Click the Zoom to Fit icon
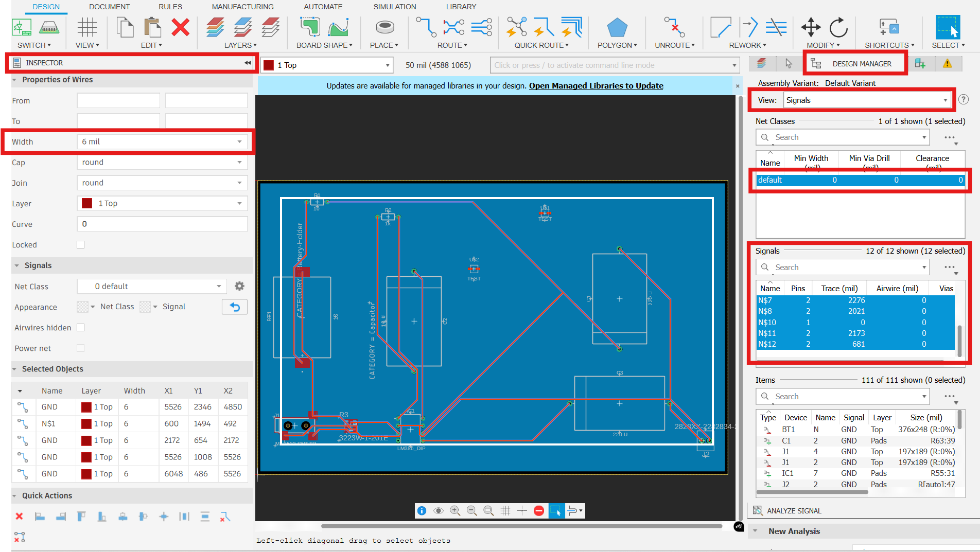The width and height of the screenshot is (980, 552). [488, 510]
